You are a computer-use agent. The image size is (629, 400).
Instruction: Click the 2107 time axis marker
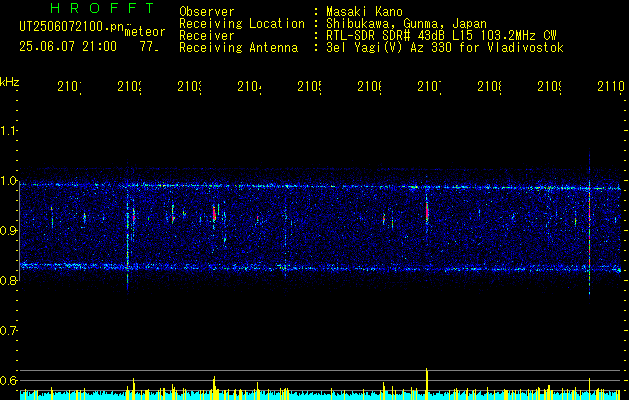pyautogui.click(x=429, y=87)
